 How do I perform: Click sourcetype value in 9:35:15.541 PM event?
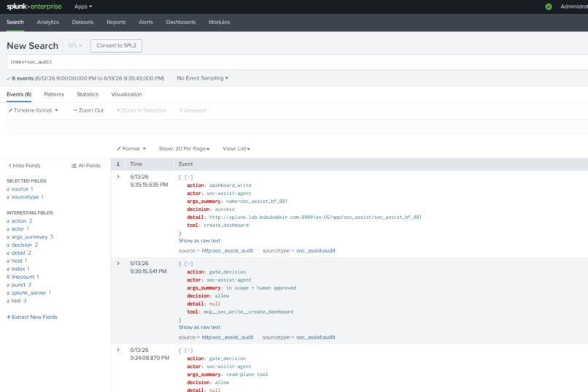tap(316, 337)
